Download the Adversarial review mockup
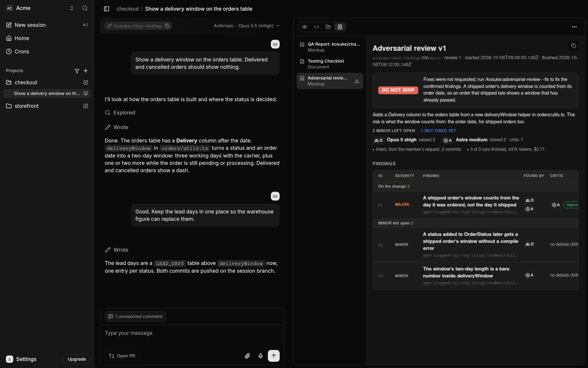 [x=357, y=81]
